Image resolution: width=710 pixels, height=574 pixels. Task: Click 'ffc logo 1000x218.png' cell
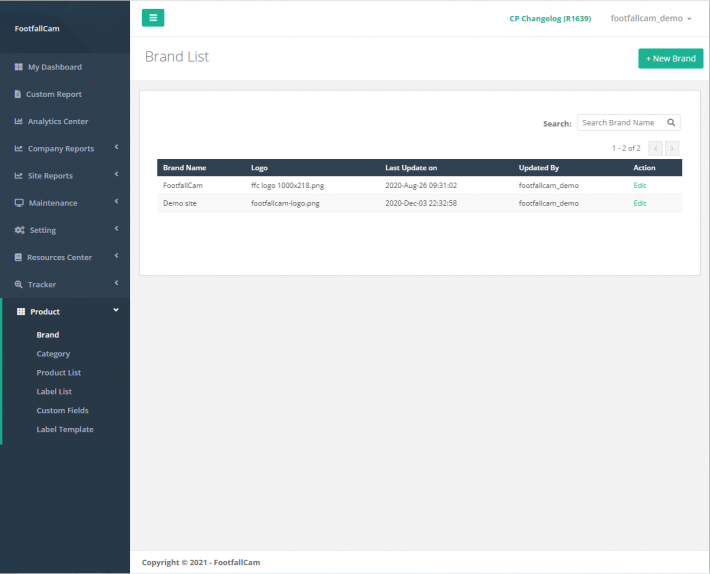pos(288,186)
